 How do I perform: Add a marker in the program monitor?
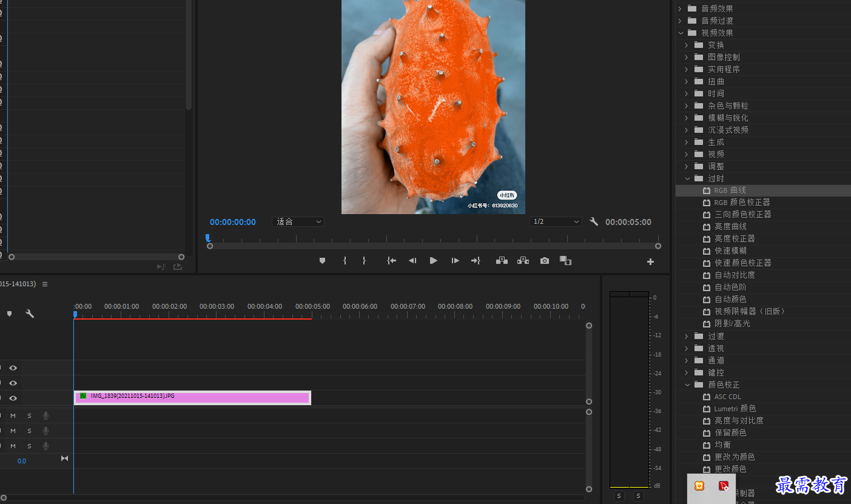pyautogui.click(x=322, y=261)
